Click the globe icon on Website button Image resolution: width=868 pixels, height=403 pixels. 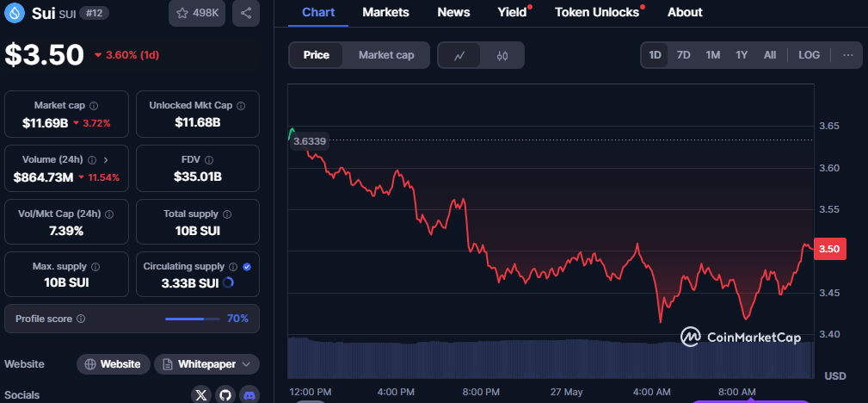[90, 364]
